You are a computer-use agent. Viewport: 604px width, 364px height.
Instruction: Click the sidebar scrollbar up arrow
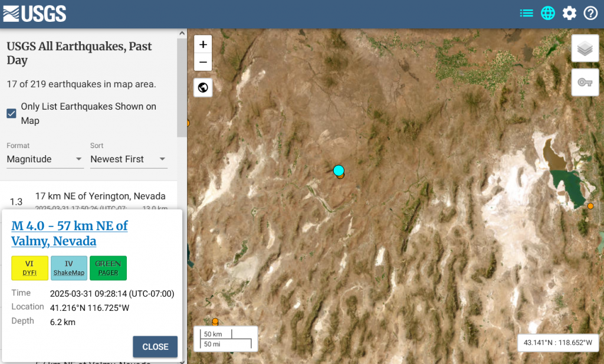click(x=182, y=34)
